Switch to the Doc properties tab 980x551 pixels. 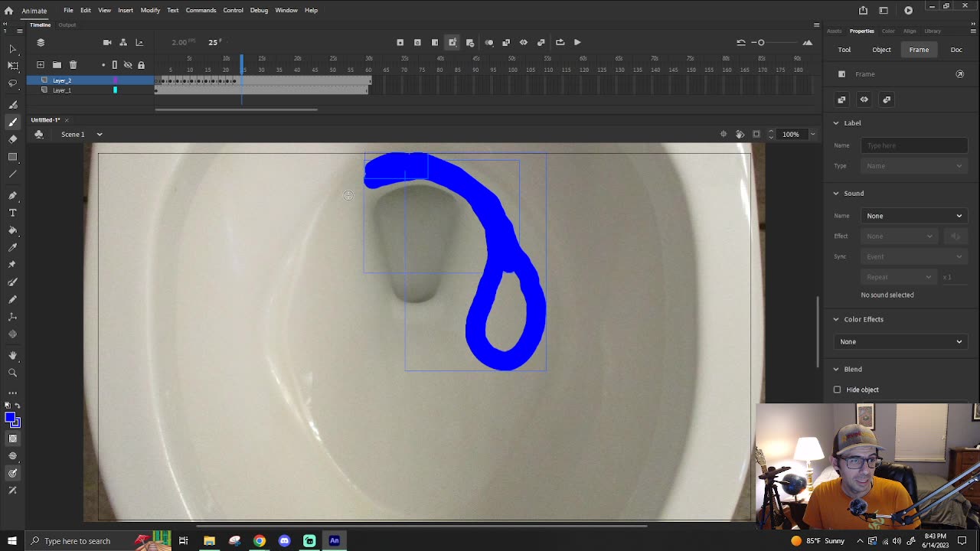pos(956,50)
